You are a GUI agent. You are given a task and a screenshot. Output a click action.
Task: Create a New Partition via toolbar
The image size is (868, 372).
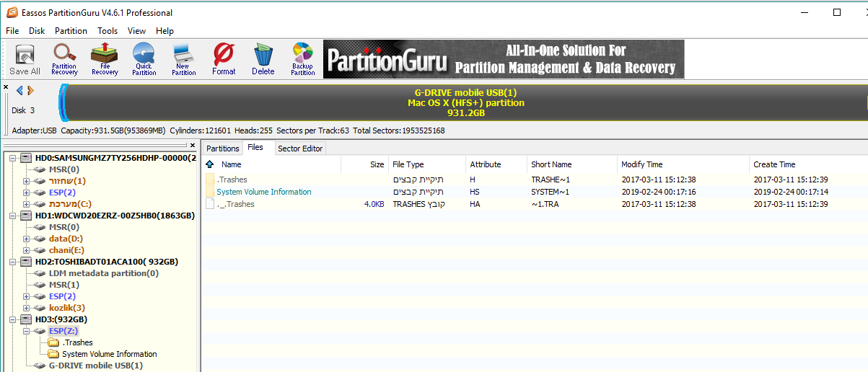point(184,59)
